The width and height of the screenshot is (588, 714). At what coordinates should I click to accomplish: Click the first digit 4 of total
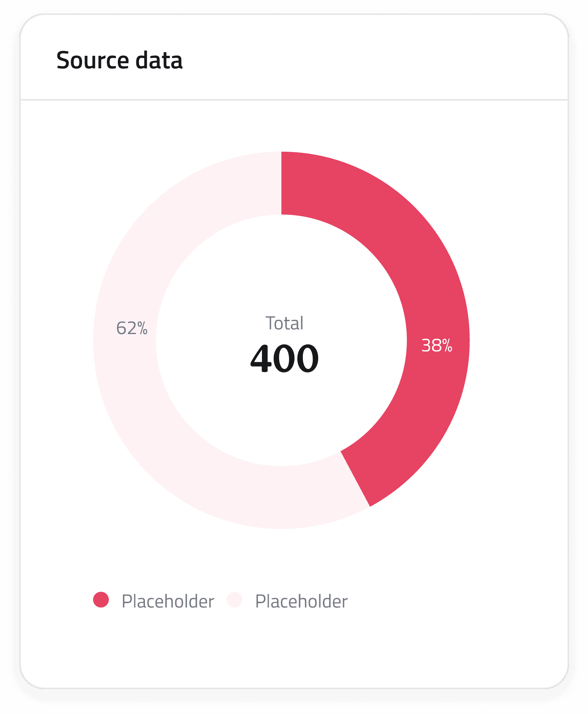(x=261, y=358)
